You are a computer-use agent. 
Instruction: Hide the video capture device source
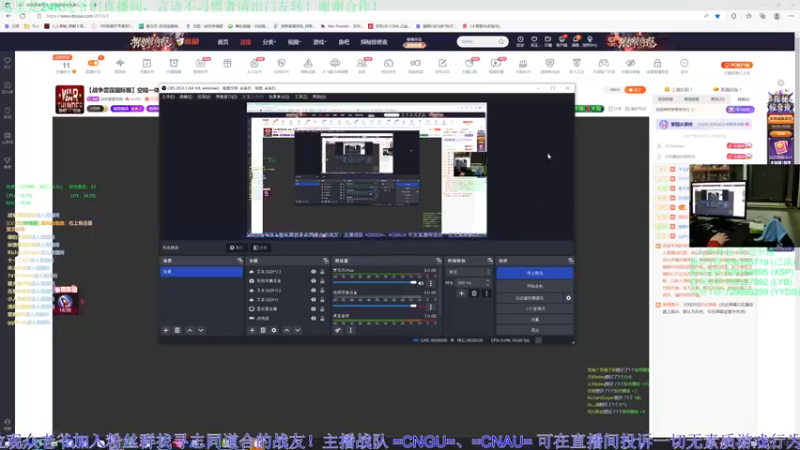pyautogui.click(x=313, y=281)
